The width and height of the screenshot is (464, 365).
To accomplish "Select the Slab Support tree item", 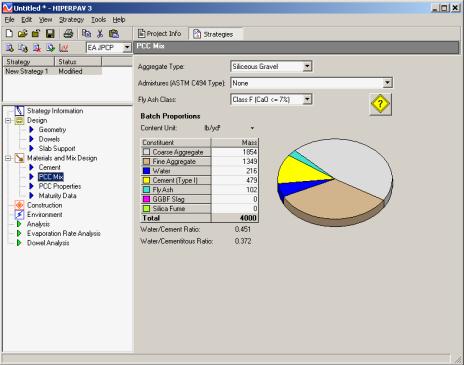I will click(x=57, y=148).
